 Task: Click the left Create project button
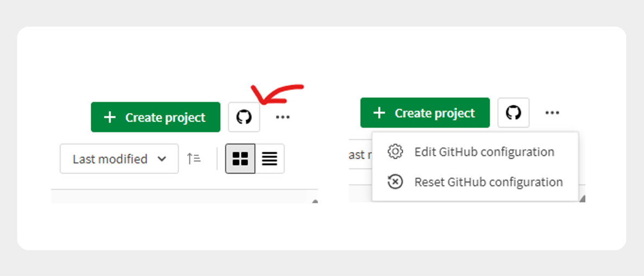[x=155, y=117]
